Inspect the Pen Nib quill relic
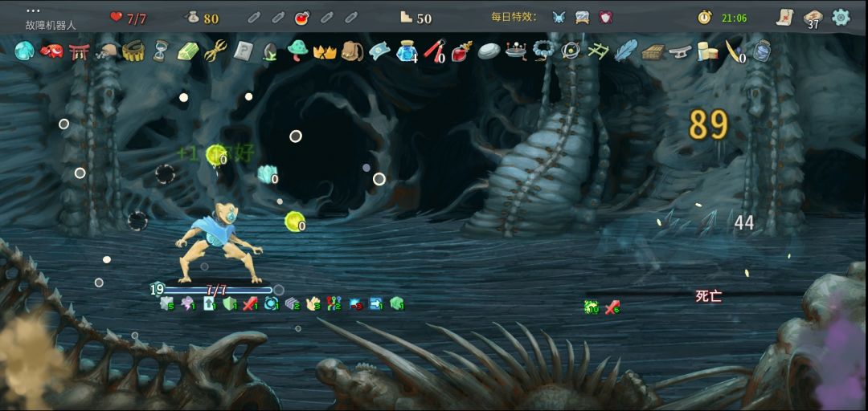Screen dimensions: 868x411 point(735,51)
